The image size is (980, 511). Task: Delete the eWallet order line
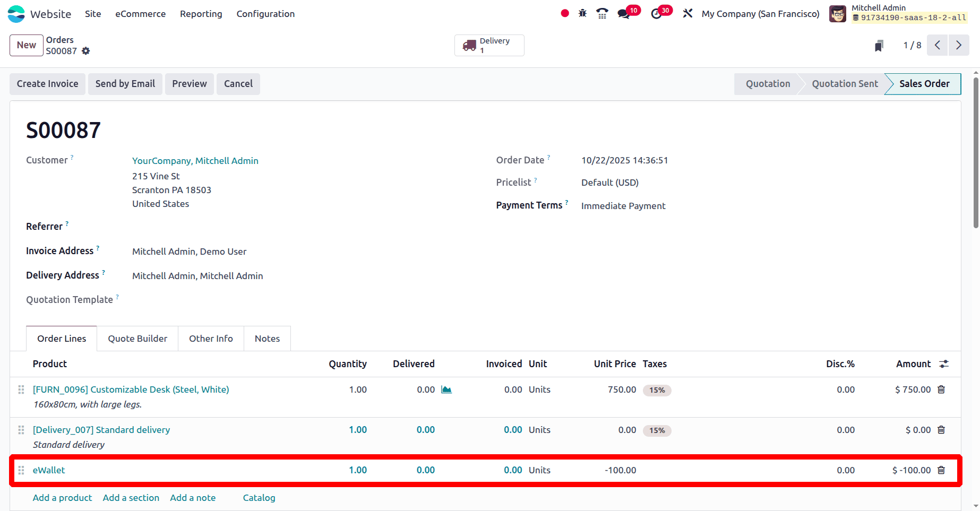(941, 470)
